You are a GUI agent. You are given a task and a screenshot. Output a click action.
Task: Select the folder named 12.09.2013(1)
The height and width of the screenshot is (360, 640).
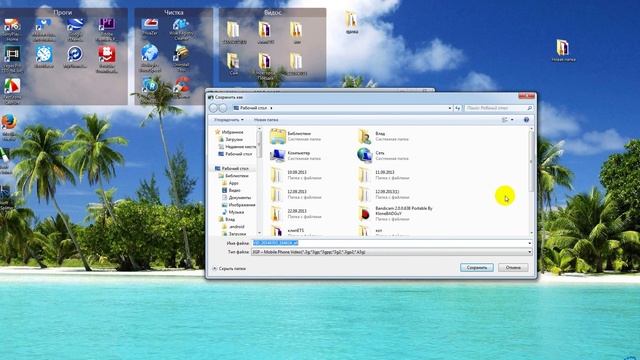tap(384, 194)
